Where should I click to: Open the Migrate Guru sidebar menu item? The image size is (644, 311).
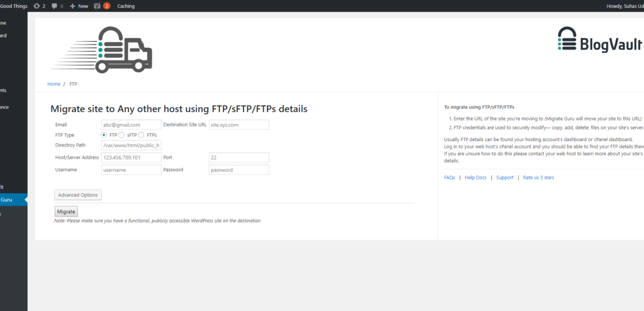pos(12,200)
